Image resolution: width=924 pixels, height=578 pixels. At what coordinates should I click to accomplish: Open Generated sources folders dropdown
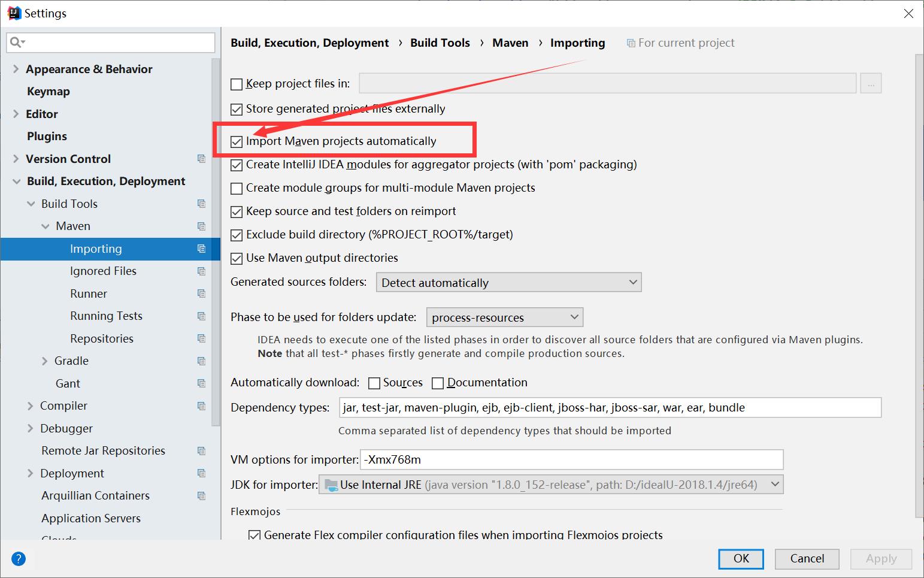508,282
